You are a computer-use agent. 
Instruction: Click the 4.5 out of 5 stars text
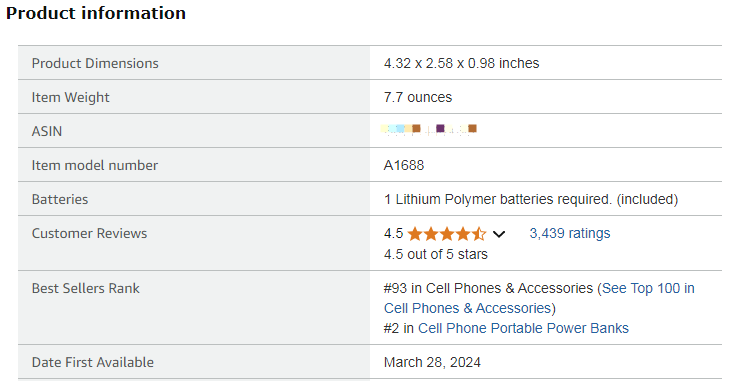[x=435, y=254]
